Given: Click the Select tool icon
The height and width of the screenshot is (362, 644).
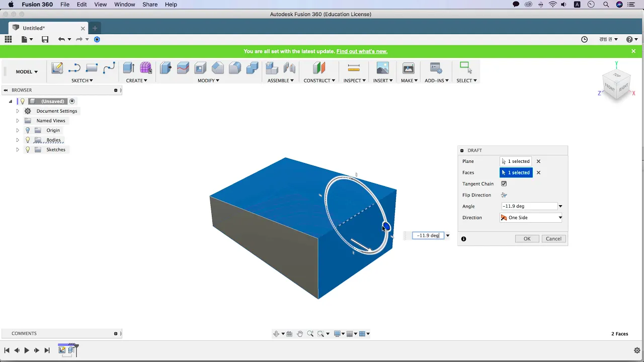Looking at the screenshot, I should (465, 67).
